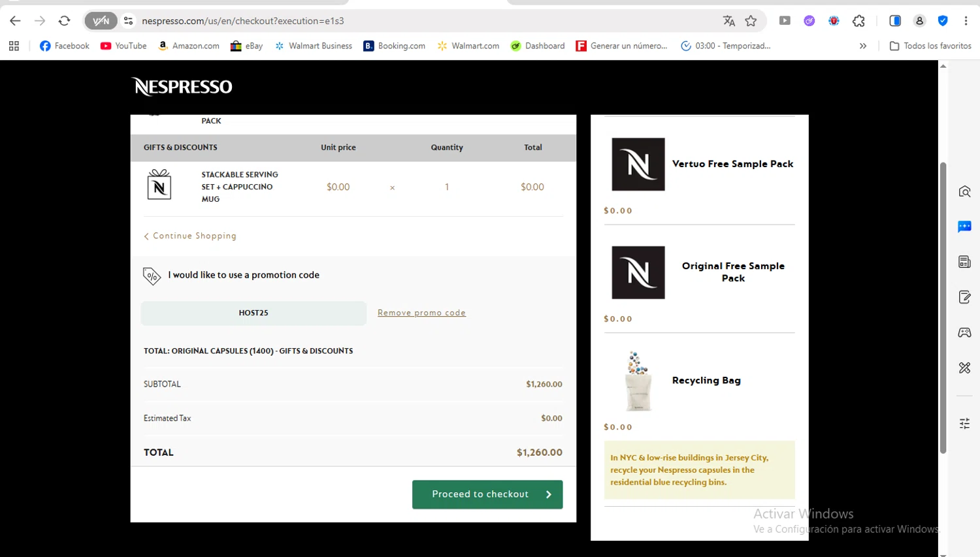Viewport: 980px width, 557px height.
Task: Open Walmart.com bookmark
Action: [468, 46]
